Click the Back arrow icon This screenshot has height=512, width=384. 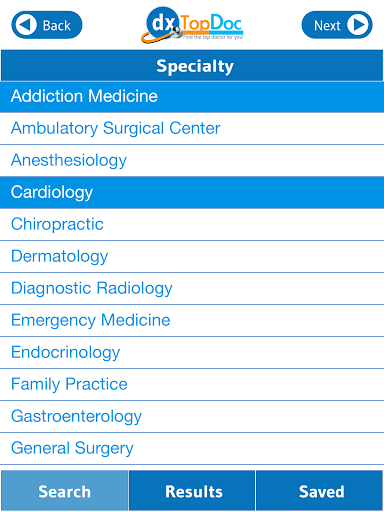[26, 25]
